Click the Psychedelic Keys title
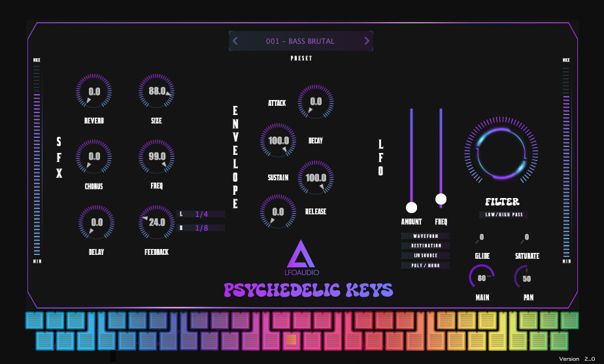Viewport: 604px width, 364px height. click(308, 290)
